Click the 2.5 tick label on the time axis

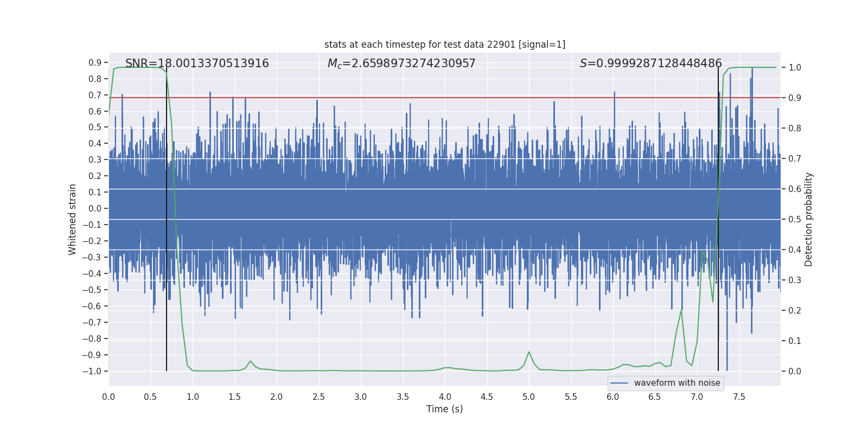pyautogui.click(x=318, y=397)
